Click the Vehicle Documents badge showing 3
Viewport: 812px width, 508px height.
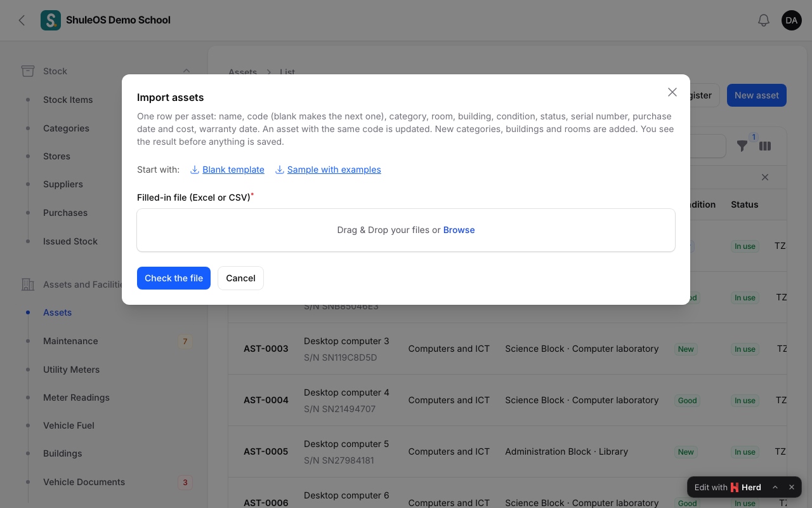point(185,483)
